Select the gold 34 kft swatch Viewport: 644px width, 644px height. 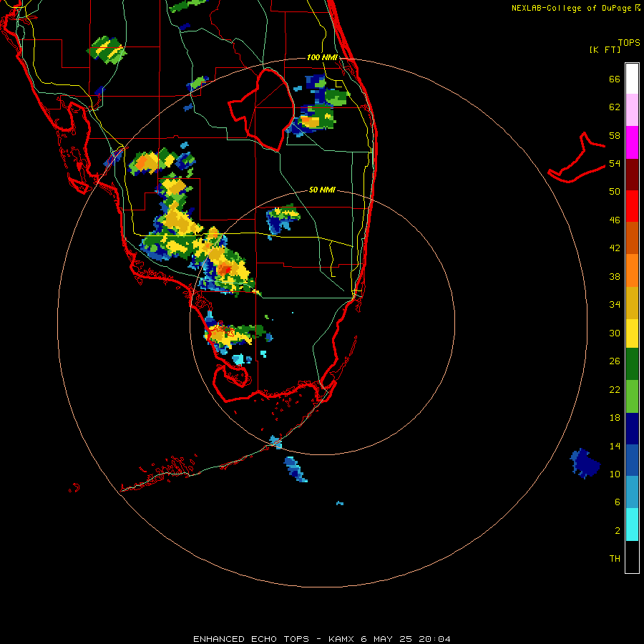pos(632,303)
